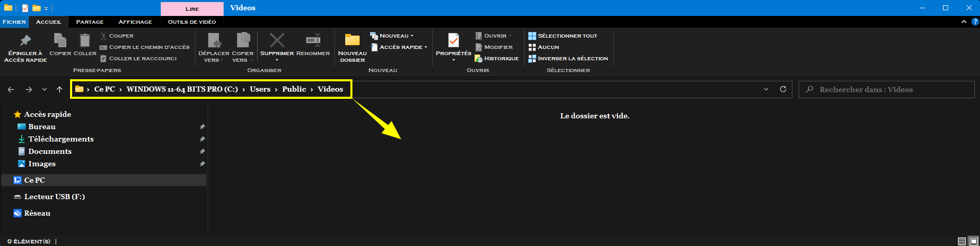The width and height of the screenshot is (980, 246).
Task: Click Épingler à Accès rapide pin icon
Action: click(25, 40)
